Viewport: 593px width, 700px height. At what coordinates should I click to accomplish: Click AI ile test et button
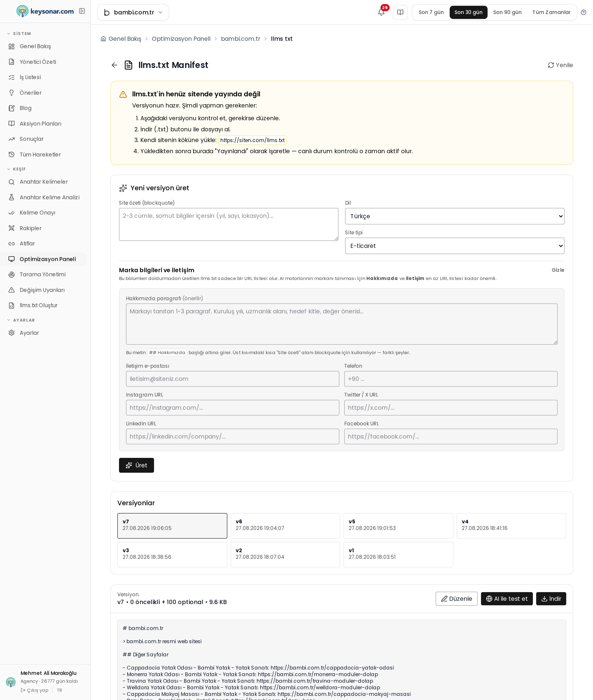point(507,599)
